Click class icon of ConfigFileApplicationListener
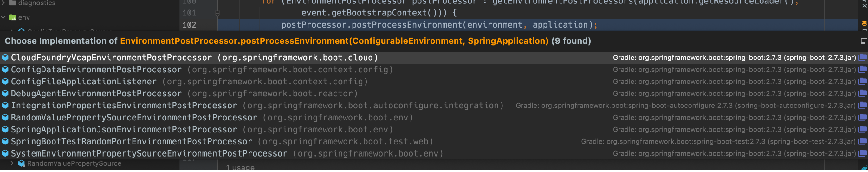The width and height of the screenshot is (868, 172). point(5,82)
